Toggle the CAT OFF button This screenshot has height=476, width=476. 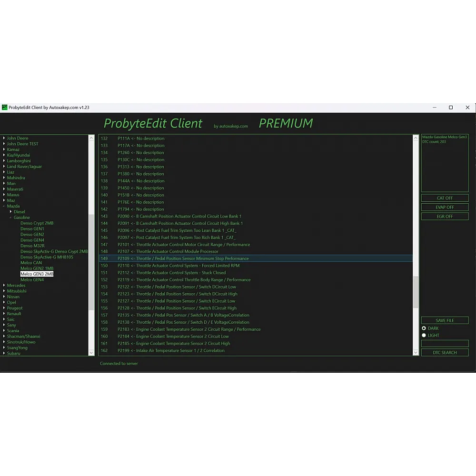pos(445,198)
